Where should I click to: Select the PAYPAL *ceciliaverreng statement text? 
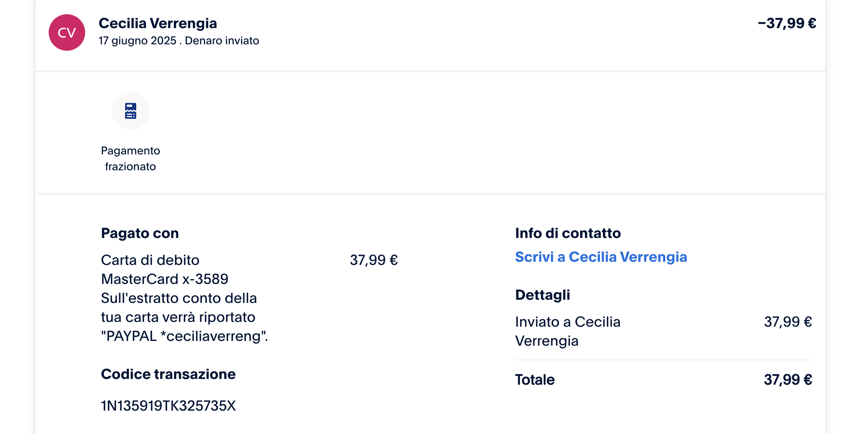185,336
